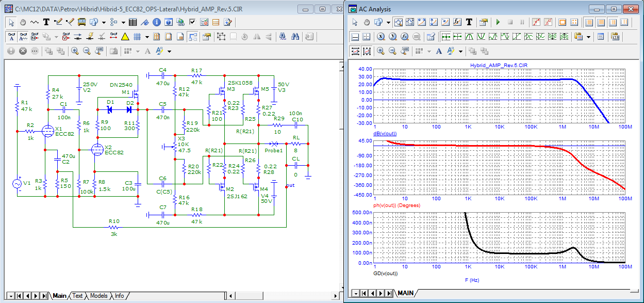Expand font color dropdown in AC Analysis toolbar

pos(460,51)
